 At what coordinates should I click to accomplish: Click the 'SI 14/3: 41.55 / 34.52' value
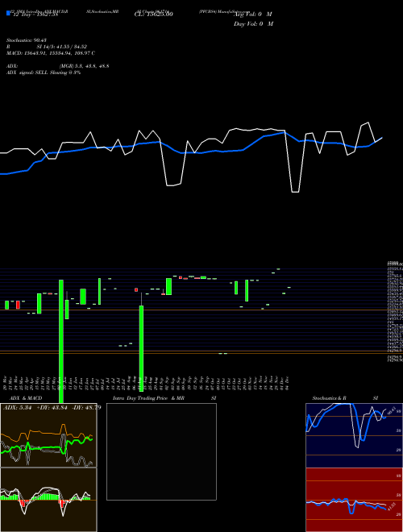[62, 47]
